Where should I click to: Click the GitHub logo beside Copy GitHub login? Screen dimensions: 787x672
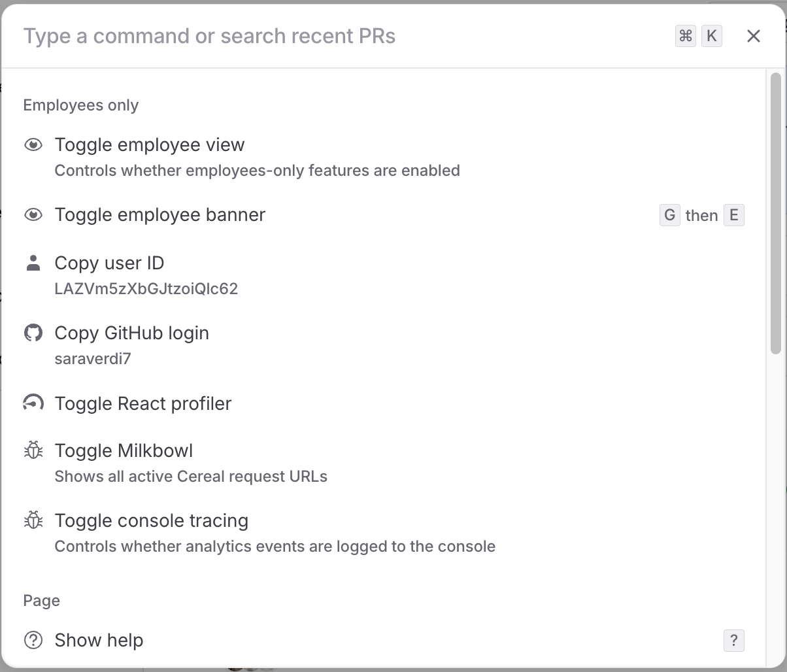[33, 333]
